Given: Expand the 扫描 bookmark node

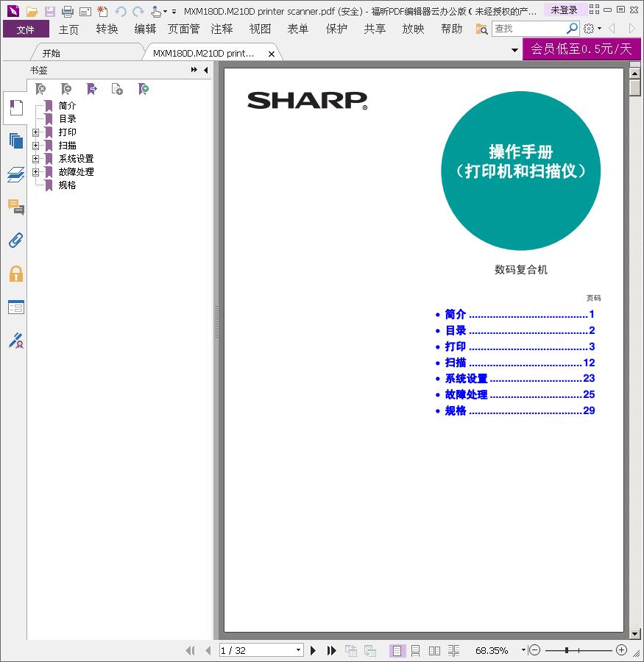Looking at the screenshot, I should (35, 146).
